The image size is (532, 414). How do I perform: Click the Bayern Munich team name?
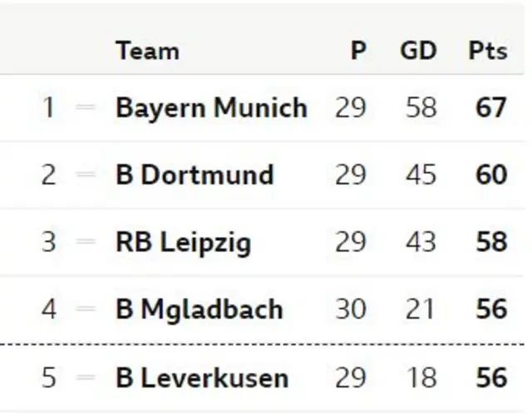tap(212, 107)
